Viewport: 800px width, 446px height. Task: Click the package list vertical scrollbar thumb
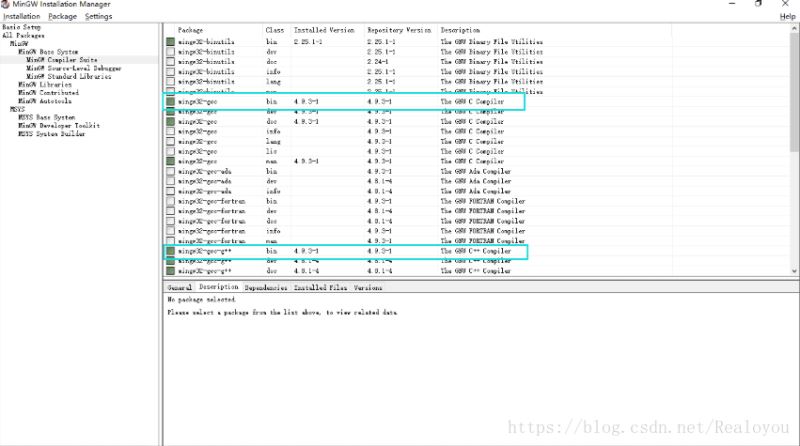(x=794, y=92)
